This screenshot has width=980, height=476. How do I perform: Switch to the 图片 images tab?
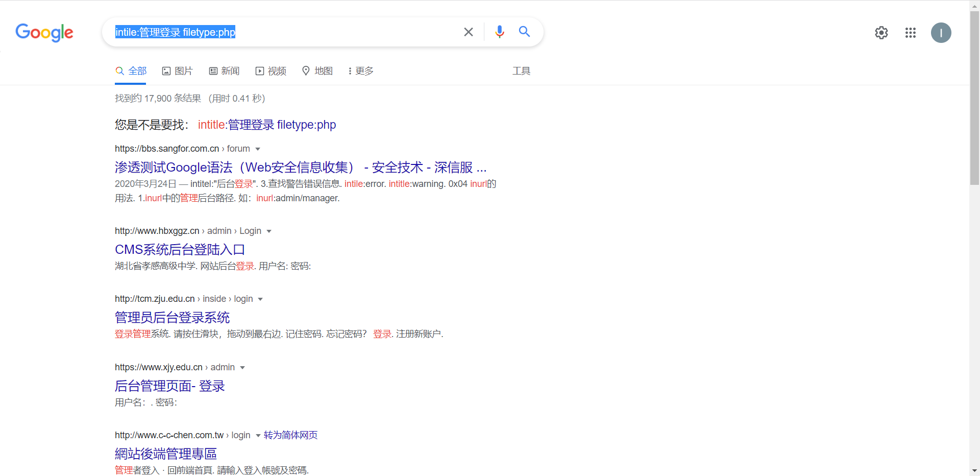(178, 71)
